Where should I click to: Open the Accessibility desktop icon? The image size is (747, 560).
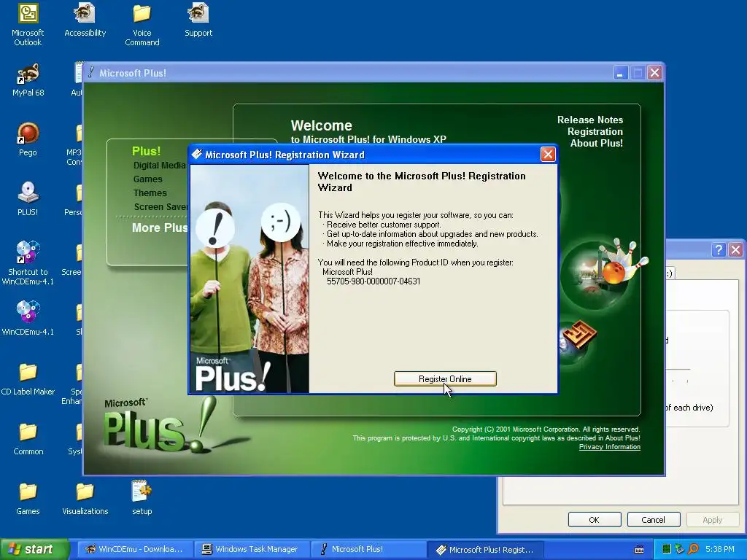[x=85, y=20]
